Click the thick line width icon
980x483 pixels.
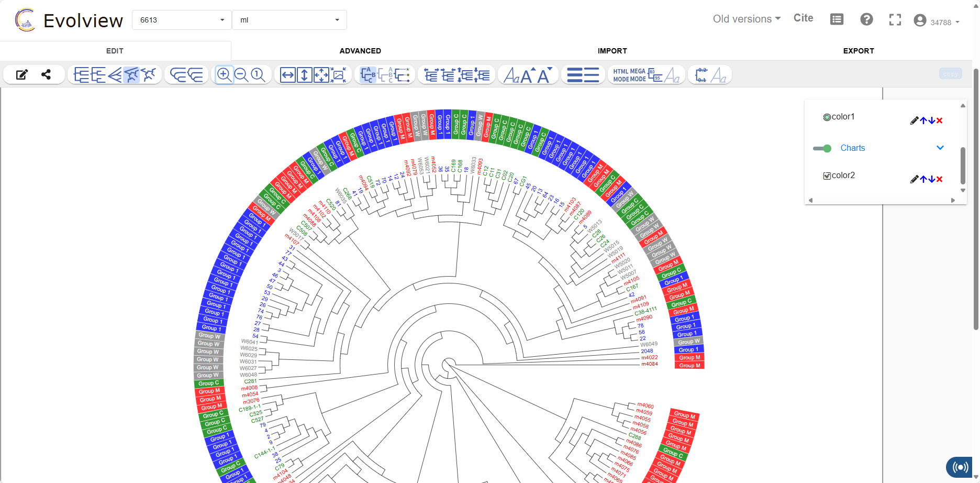click(x=575, y=75)
